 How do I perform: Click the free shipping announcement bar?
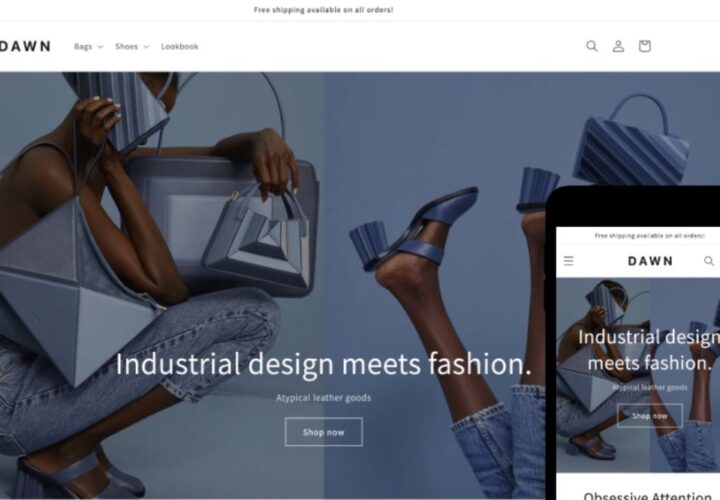click(323, 10)
